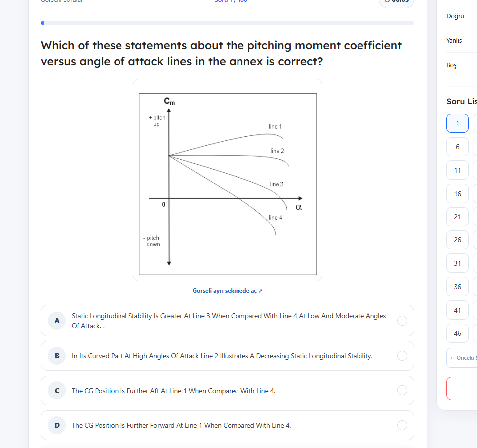Click the letter D option badge
This screenshot has height=448, width=477.
click(x=57, y=425)
